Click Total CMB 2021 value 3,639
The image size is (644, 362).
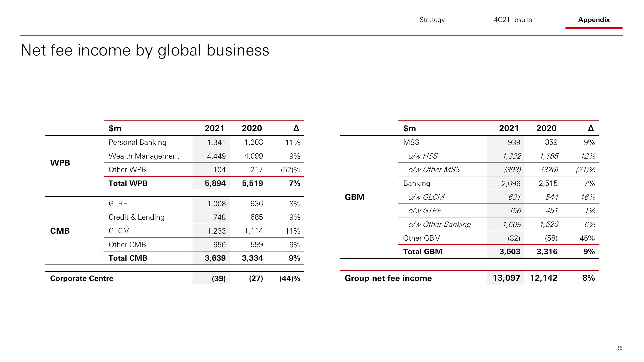(215, 258)
